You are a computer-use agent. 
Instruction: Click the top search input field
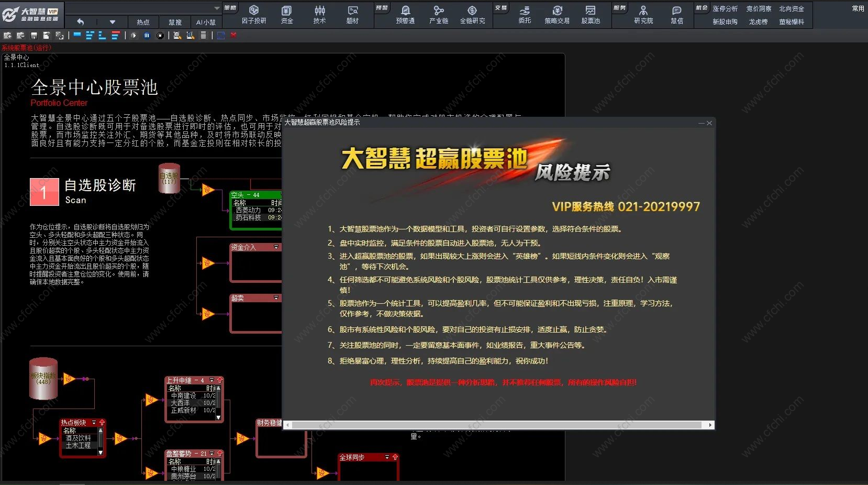pyautogui.click(x=139, y=8)
